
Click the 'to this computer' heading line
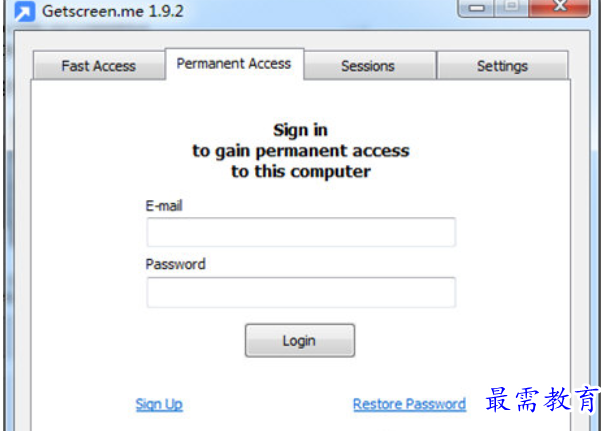tap(301, 172)
